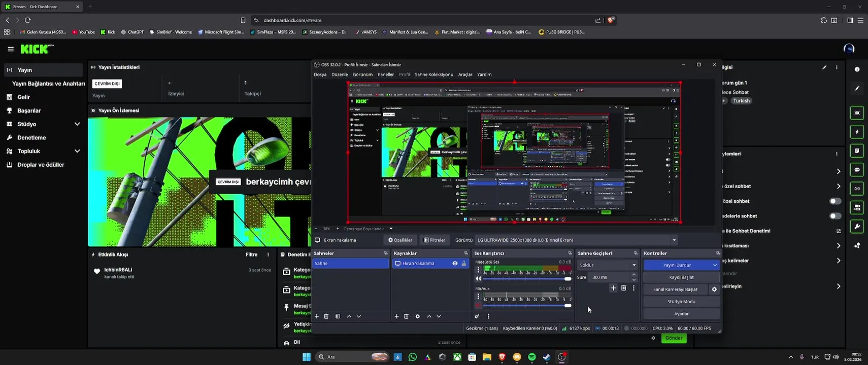
Task: Open ...kısıtlaması chevron in Kick panel
Action: 838,246
